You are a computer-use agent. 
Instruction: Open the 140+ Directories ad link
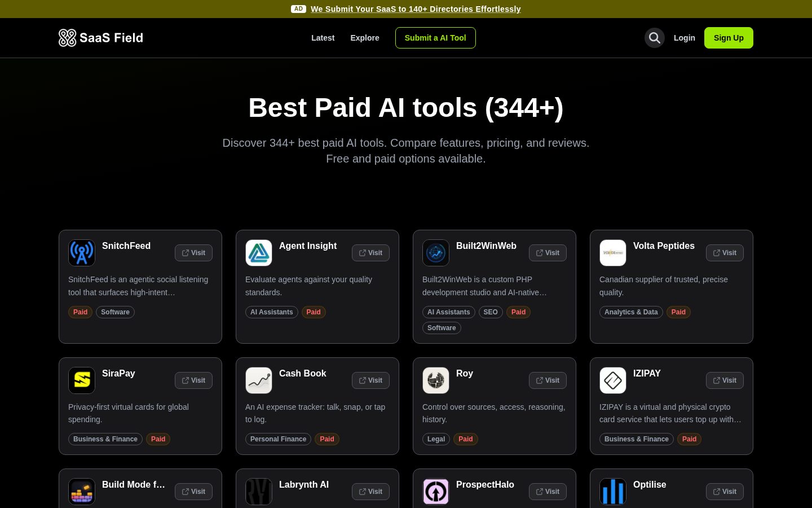[x=416, y=9]
